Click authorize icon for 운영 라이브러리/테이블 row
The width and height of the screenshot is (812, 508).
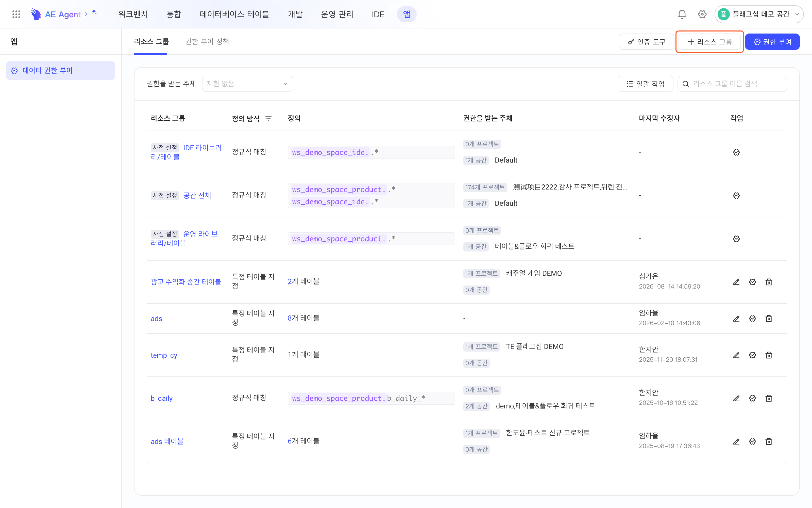(x=736, y=239)
